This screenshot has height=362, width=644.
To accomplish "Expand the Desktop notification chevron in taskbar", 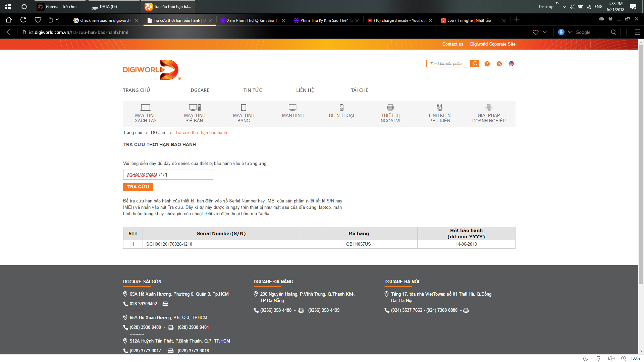I will [x=564, y=6].
